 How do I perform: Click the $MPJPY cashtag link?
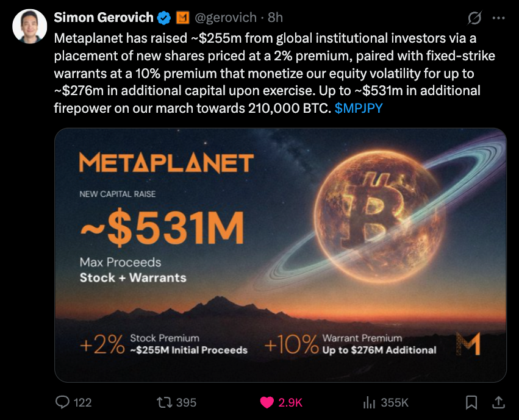(x=357, y=108)
